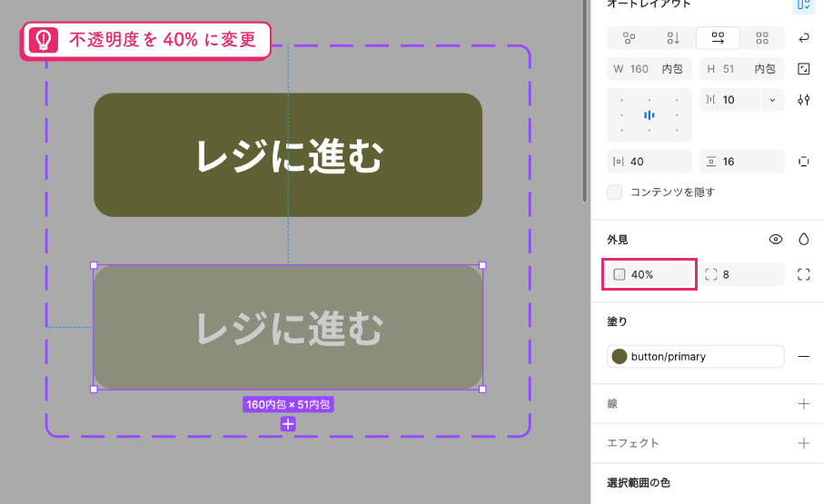Add an effect with エフェクト plus button
This screenshot has height=504, width=823.
(804, 443)
